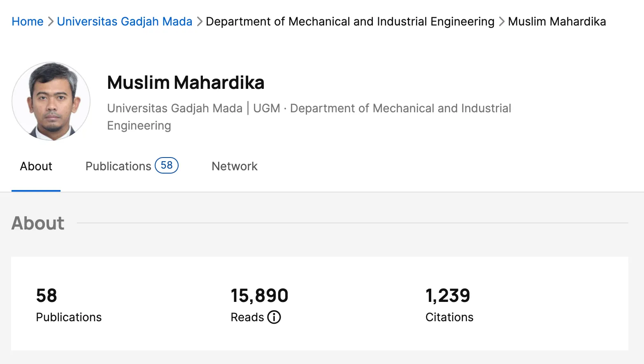Click chevron after Universitas Gadjah Mada breadcrumb
This screenshot has height=364, width=644.
tap(200, 21)
